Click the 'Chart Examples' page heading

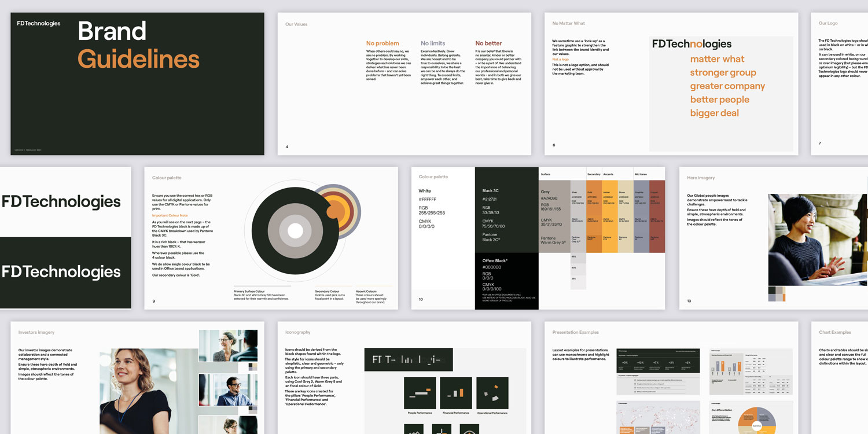pos(835,333)
